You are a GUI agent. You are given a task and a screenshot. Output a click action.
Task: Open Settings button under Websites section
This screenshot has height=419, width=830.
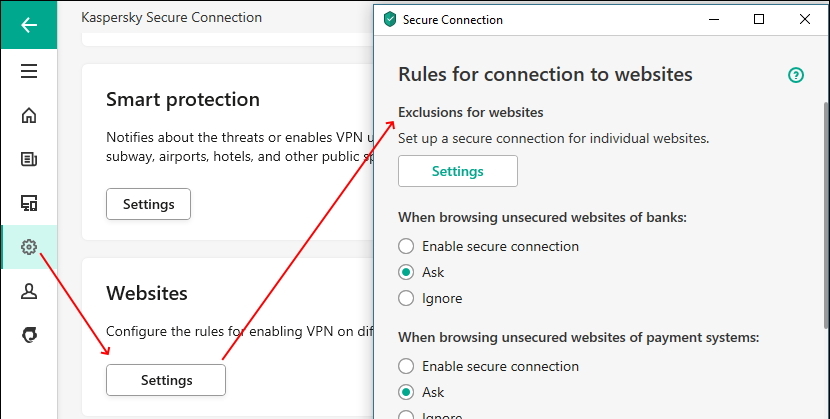166,380
